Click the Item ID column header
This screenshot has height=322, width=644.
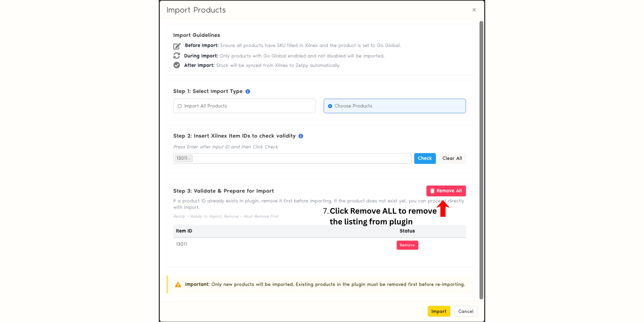point(184,231)
